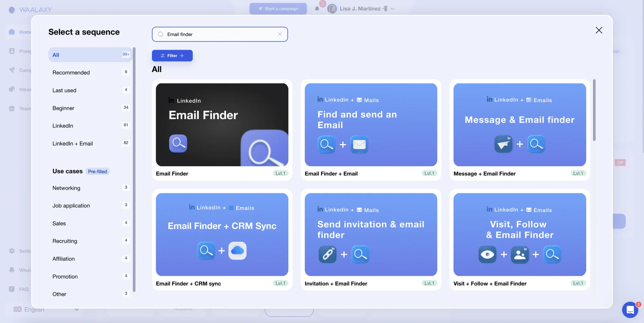Viewport: 644px width, 323px height.
Task: Open the What's new bell icon in sidebar
Action: (12, 270)
